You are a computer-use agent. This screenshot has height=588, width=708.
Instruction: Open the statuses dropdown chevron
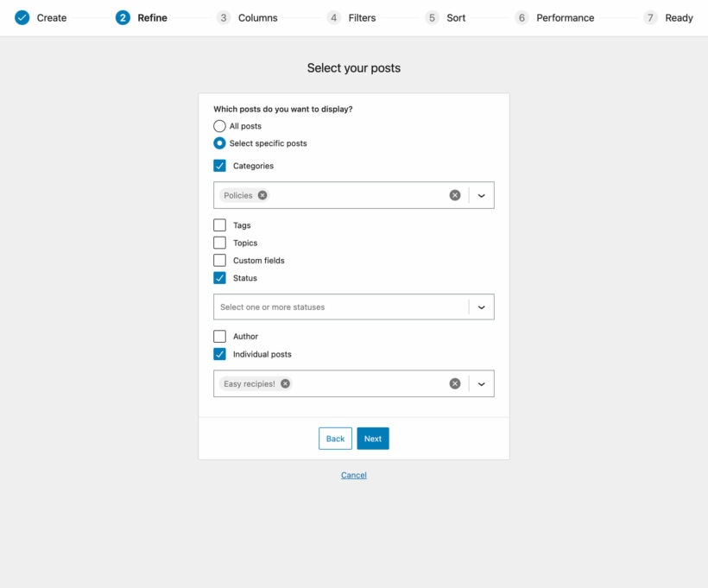(x=482, y=307)
